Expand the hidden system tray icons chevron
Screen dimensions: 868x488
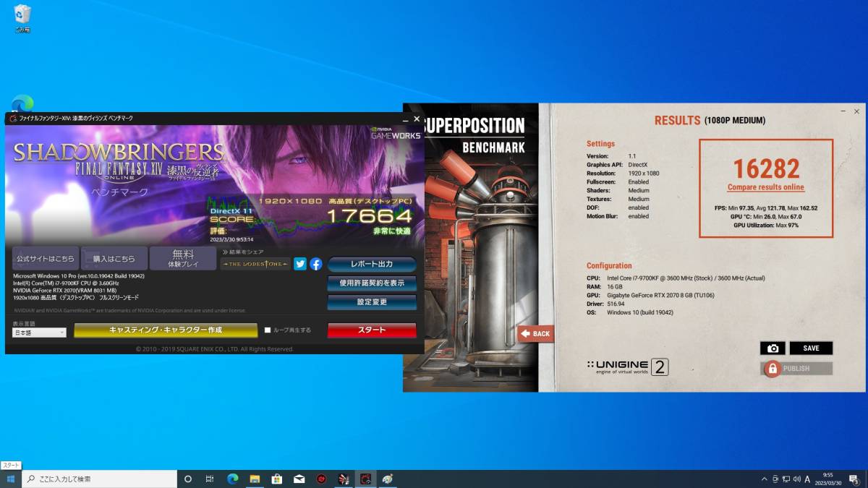coord(765,479)
